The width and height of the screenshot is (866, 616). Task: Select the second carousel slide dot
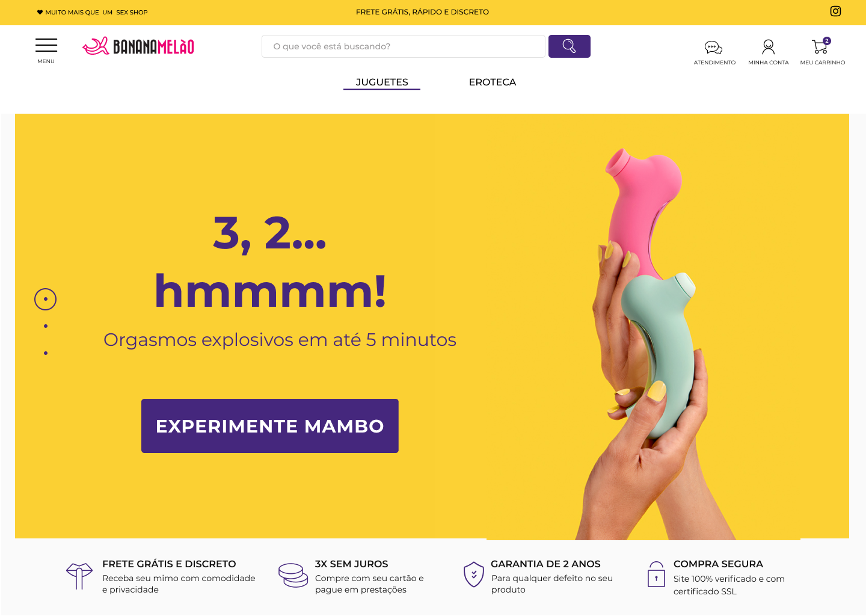(x=46, y=326)
